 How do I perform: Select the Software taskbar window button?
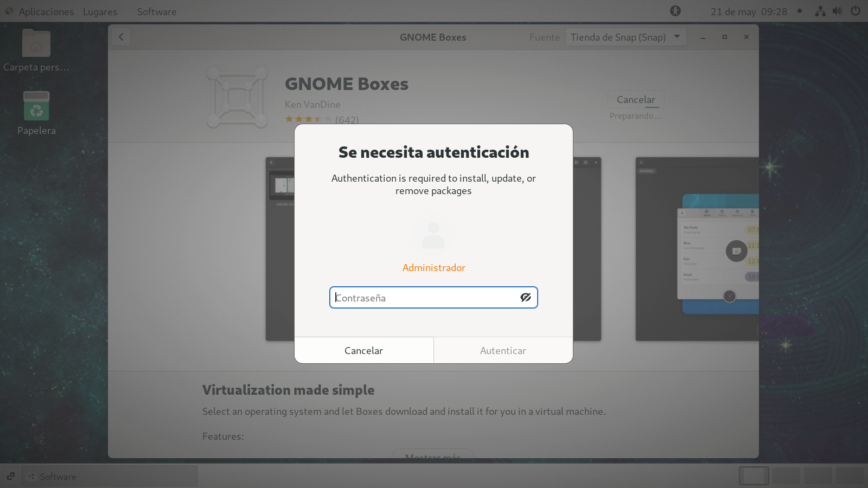[110, 476]
